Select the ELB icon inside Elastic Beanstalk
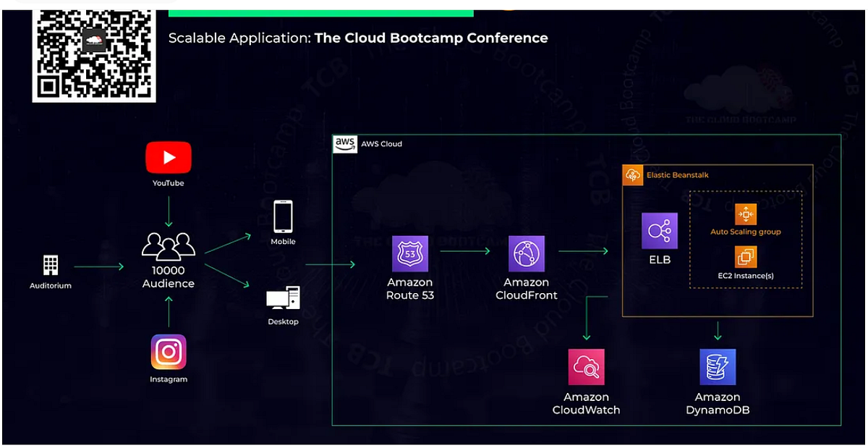This screenshot has height=448, width=868. coord(659,230)
